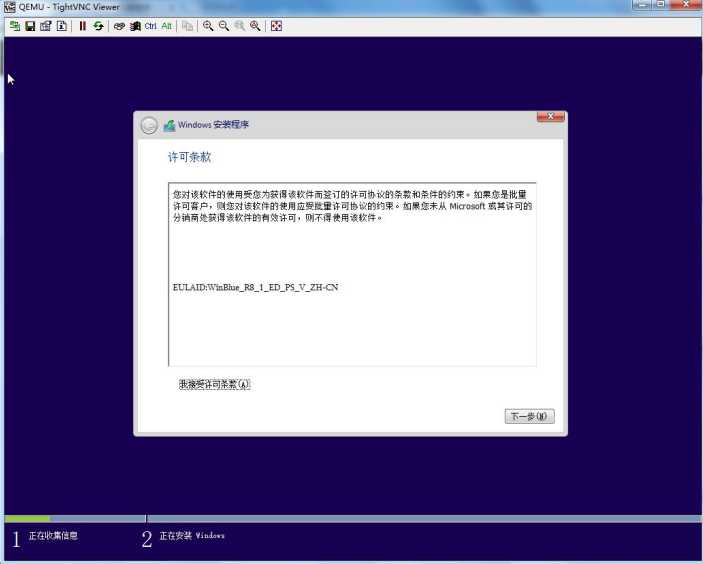Show connection info toolbar icon
Image resolution: width=703 pixels, height=564 pixels.
coord(62,26)
